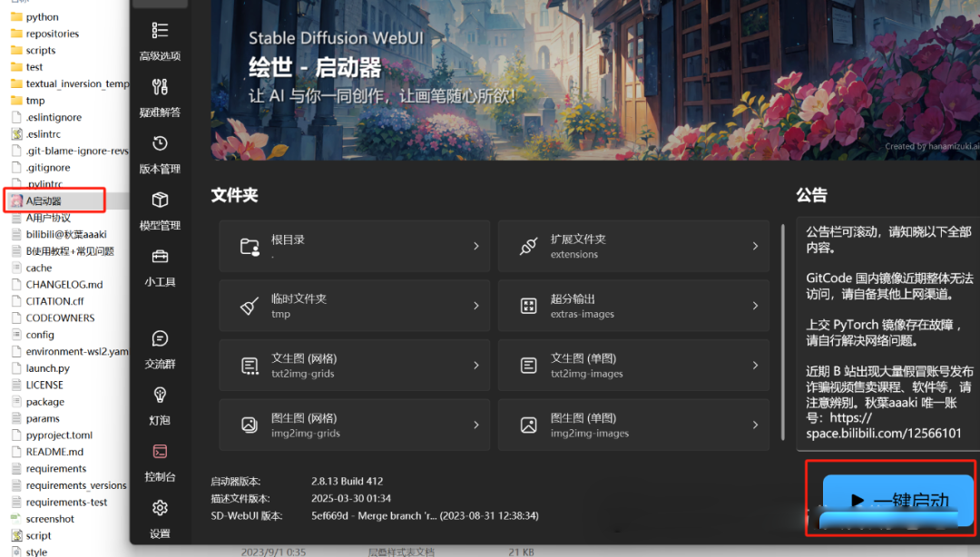Open 版本管理 version management
The height and width of the screenshot is (557, 980).
[x=160, y=155]
